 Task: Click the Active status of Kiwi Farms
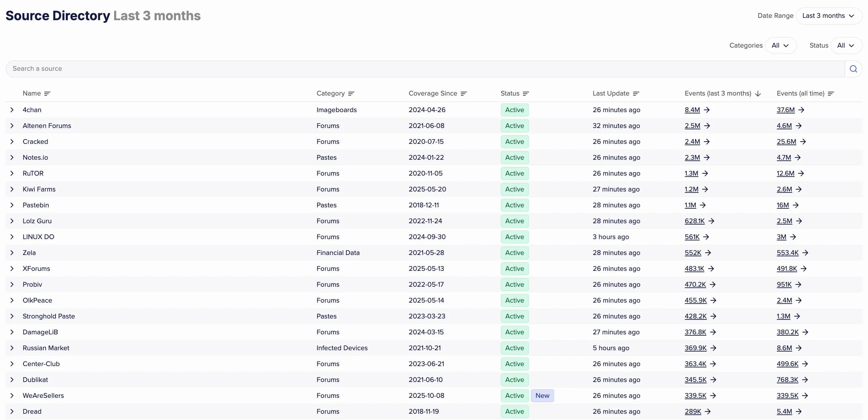[514, 189]
